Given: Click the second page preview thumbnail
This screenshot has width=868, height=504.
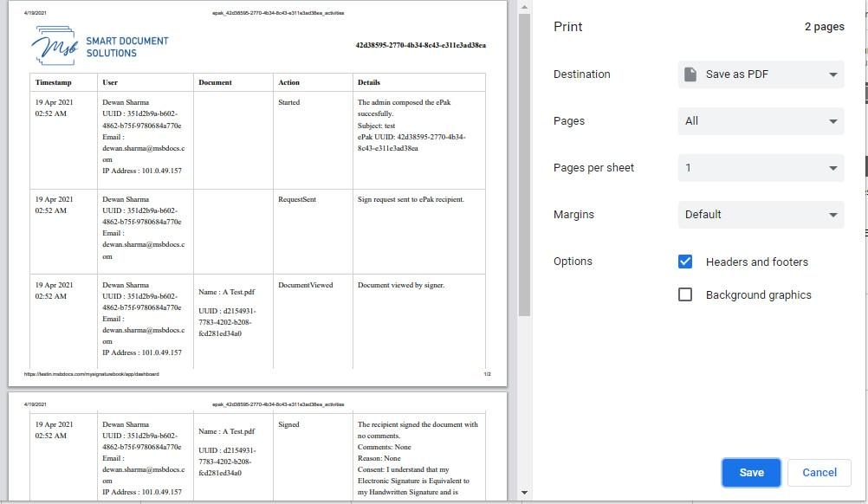Looking at the screenshot, I should [257, 447].
